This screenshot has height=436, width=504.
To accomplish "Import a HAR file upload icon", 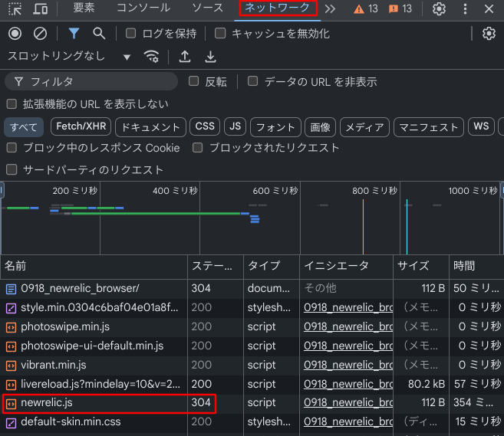I will pos(185,57).
